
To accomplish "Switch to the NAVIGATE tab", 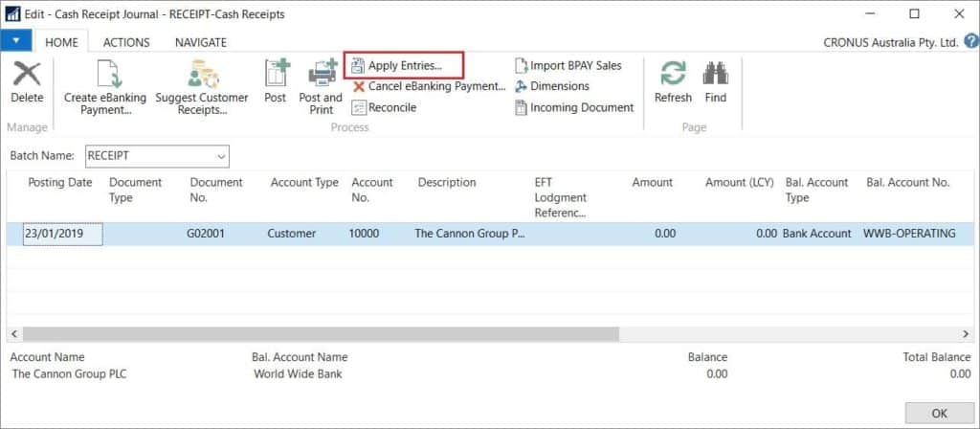I will [201, 42].
